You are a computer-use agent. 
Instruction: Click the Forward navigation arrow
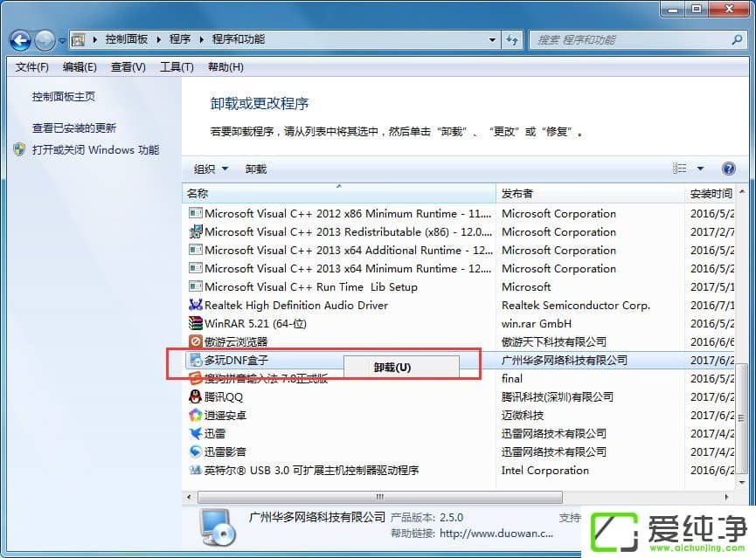(x=45, y=40)
